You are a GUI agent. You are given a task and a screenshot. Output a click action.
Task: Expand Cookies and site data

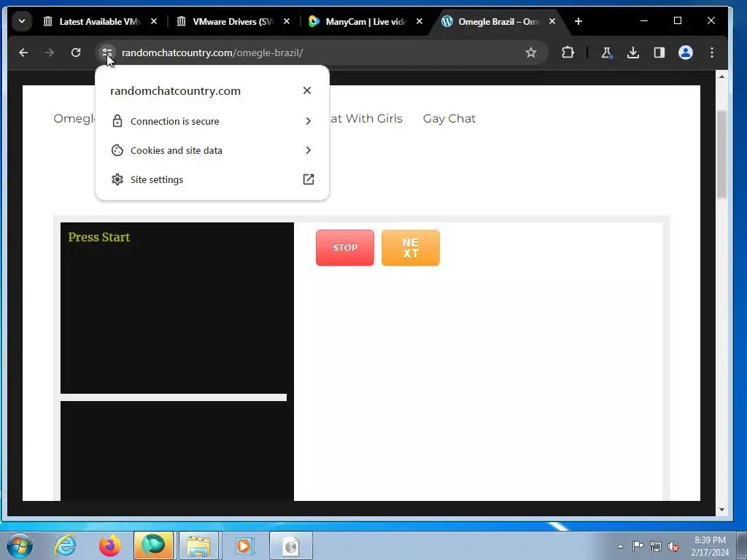(212, 150)
